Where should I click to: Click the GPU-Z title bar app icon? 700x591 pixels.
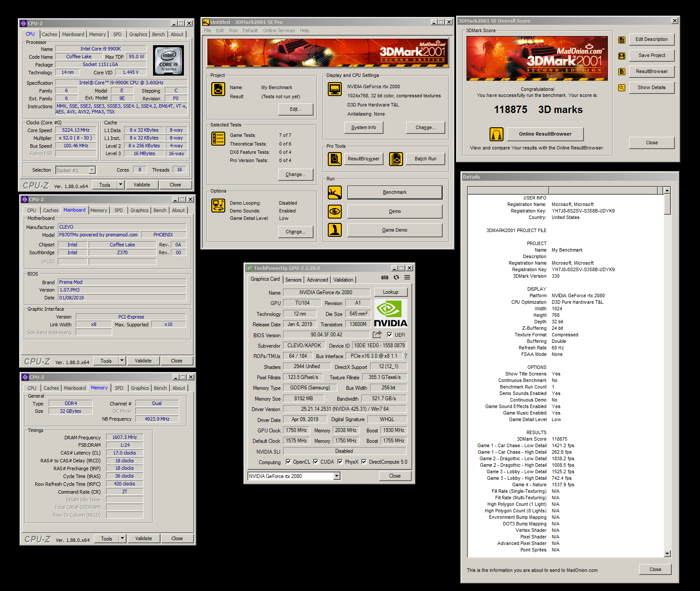(250, 268)
